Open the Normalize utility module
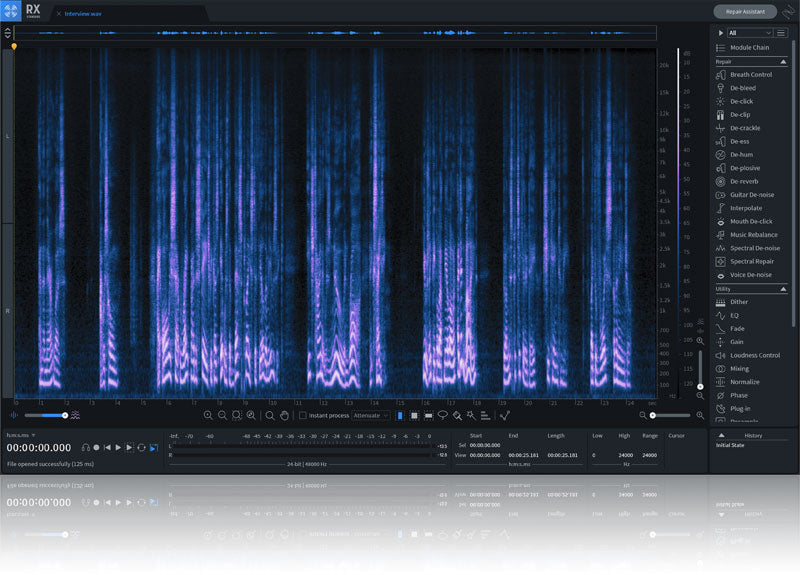The height and width of the screenshot is (575, 800). 738,382
